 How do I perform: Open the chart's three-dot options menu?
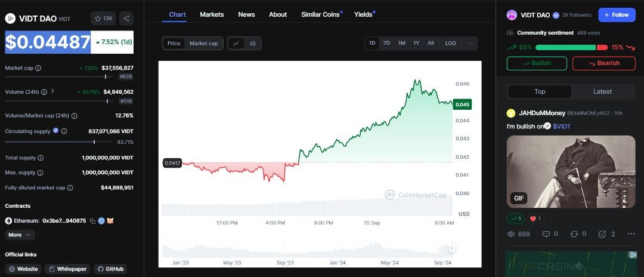click(470, 43)
